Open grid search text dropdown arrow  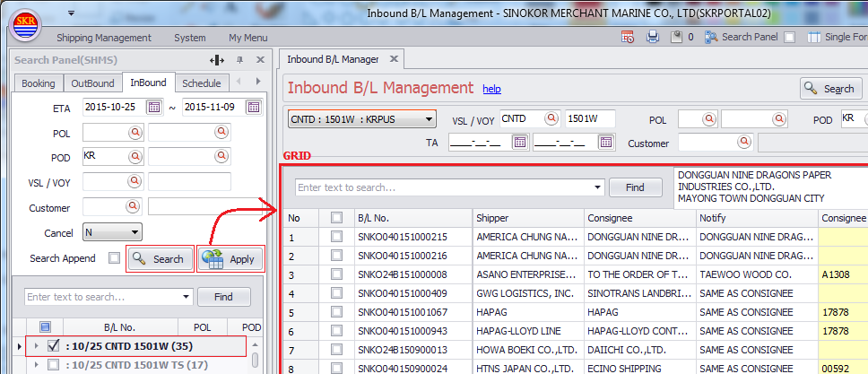597,187
